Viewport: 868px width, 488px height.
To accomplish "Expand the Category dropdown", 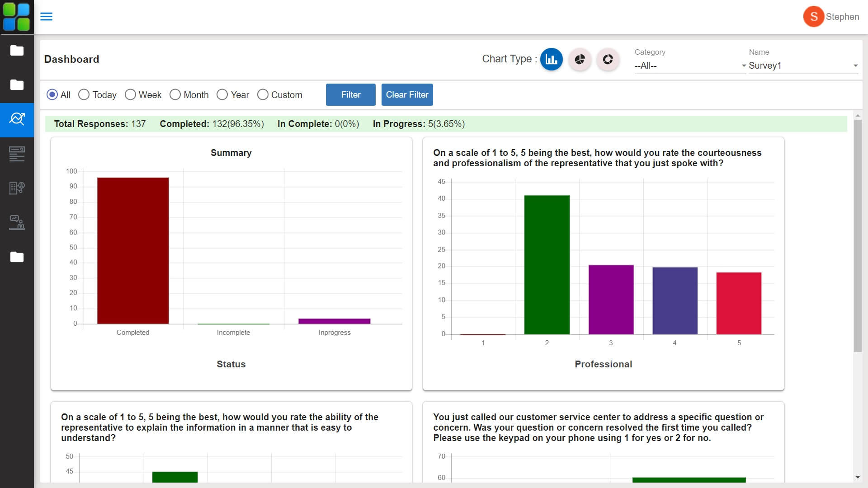I will coord(690,66).
